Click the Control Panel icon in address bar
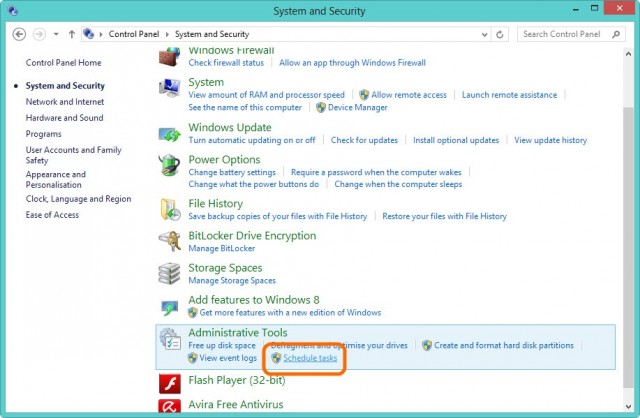The width and height of the screenshot is (640, 418). (x=88, y=34)
